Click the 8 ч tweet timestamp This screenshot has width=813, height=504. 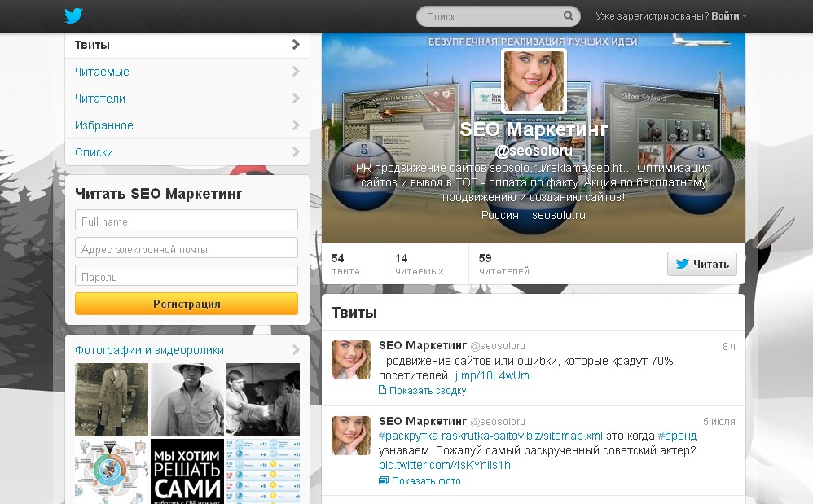tap(728, 347)
